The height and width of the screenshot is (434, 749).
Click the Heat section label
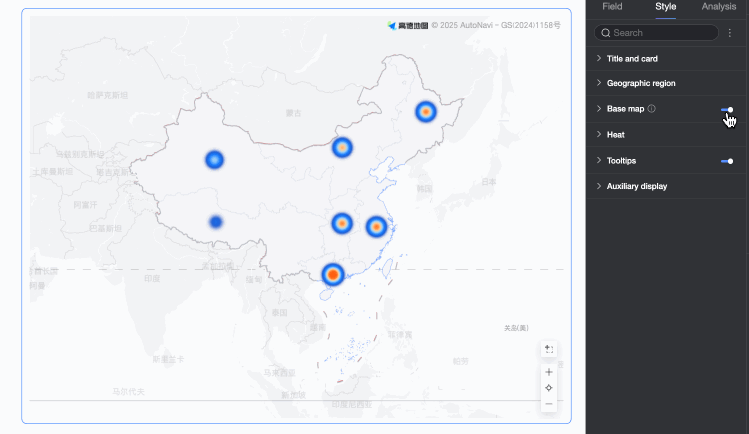[x=615, y=135]
